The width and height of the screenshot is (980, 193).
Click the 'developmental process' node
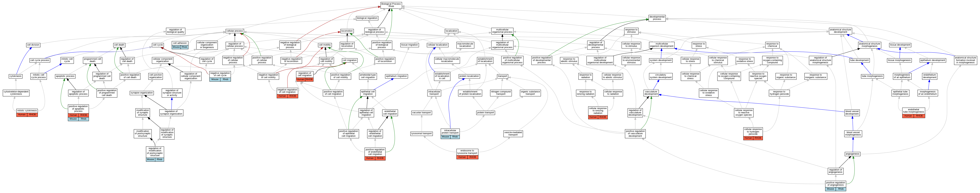pyautogui.click(x=657, y=18)
